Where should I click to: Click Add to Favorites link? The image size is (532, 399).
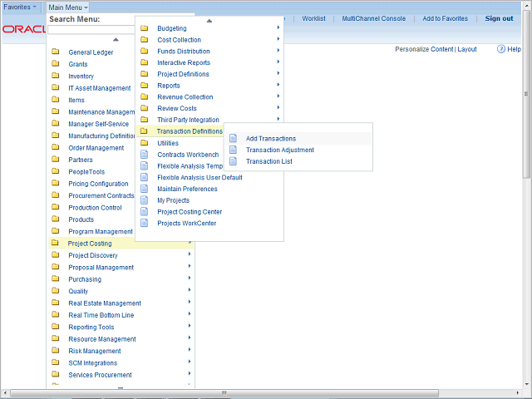(446, 18)
